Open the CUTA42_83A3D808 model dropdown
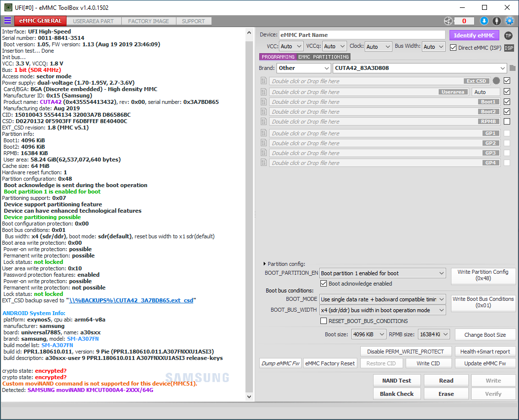Screen dimensions: 519x420 (420, 68)
